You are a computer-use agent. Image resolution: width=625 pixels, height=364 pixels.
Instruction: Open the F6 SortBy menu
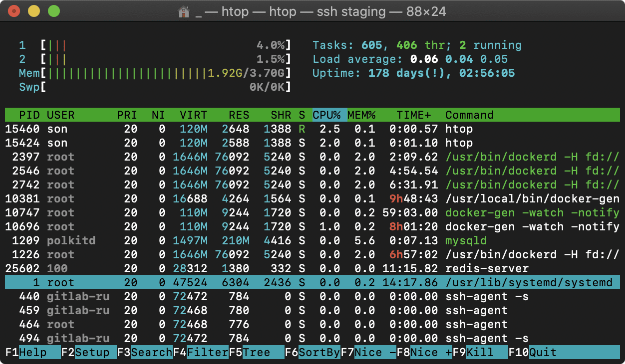(x=312, y=353)
